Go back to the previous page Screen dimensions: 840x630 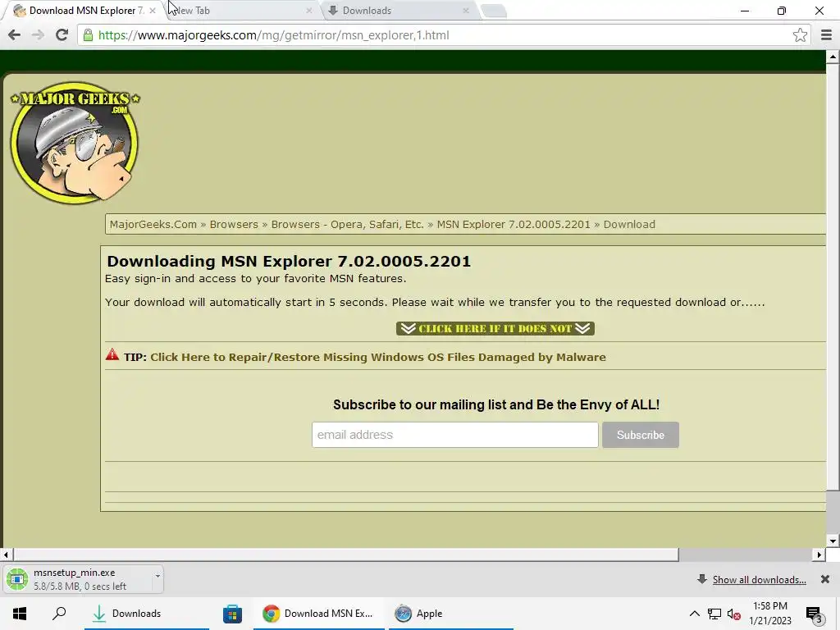15,34
